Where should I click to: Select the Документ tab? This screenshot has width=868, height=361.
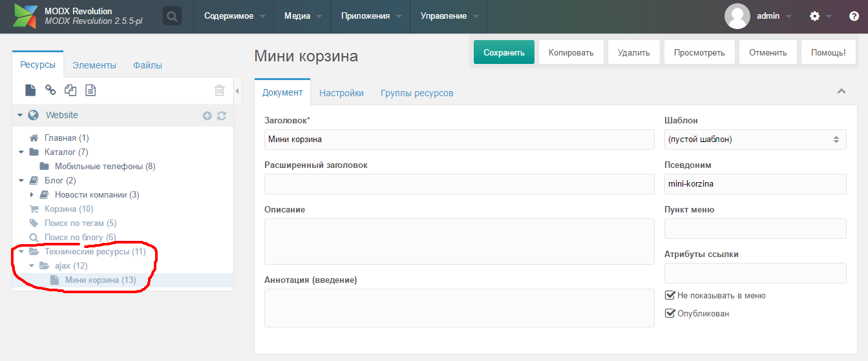click(x=282, y=92)
